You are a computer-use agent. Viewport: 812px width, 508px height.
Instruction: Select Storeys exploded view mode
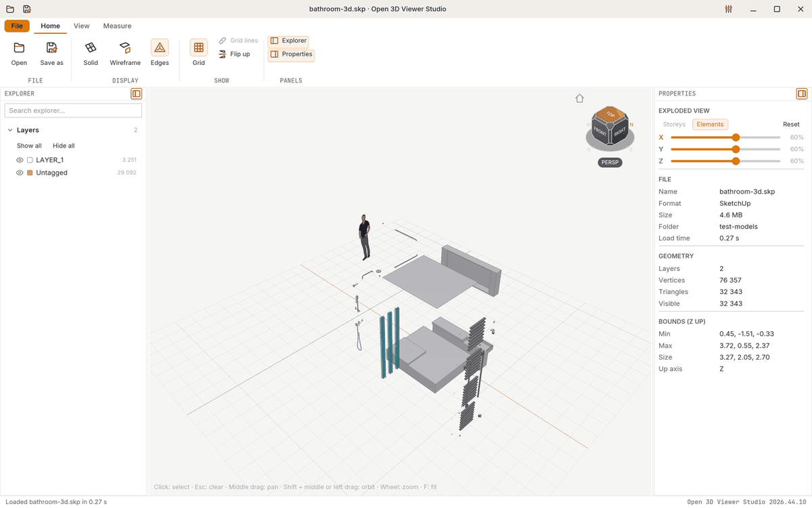point(674,124)
